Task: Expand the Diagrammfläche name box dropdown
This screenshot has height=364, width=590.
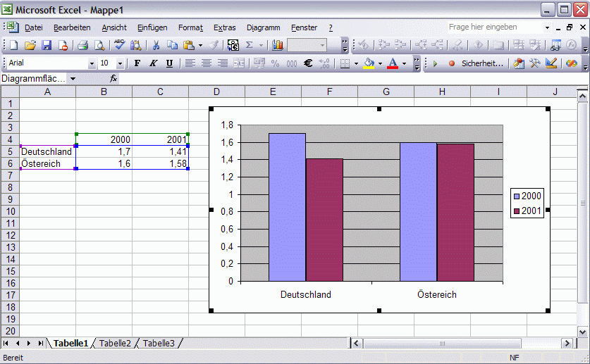Action: [73, 79]
